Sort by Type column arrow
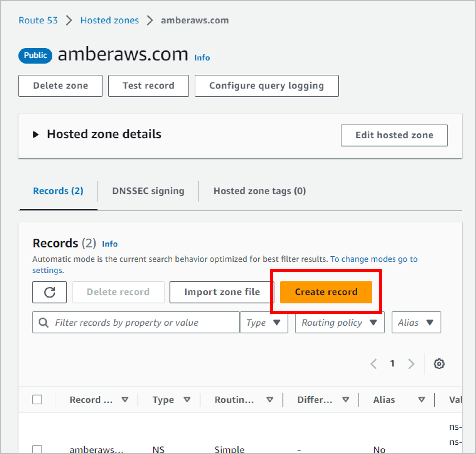This screenshot has width=476, height=454. pos(187,400)
